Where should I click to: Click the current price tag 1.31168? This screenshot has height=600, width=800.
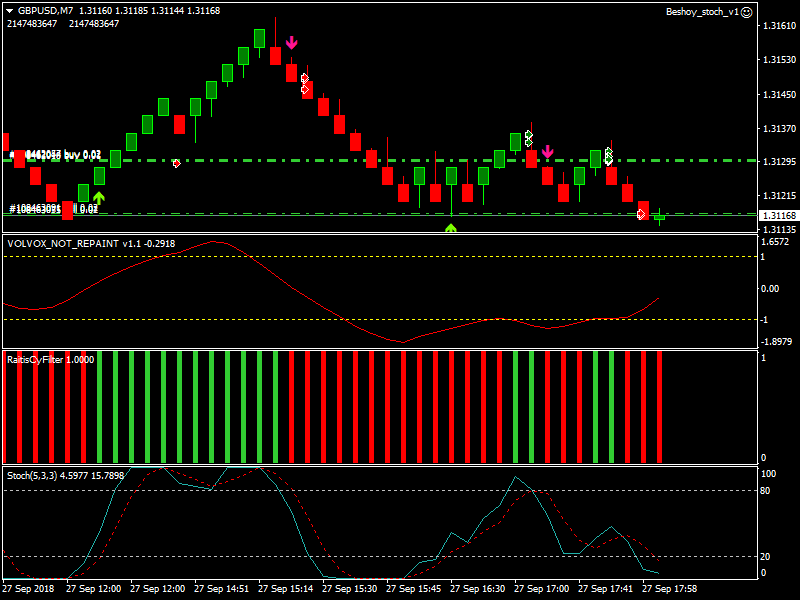(778, 216)
